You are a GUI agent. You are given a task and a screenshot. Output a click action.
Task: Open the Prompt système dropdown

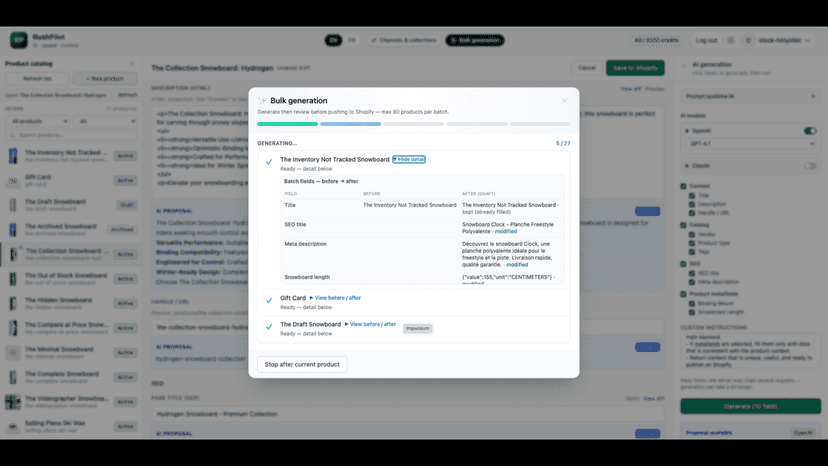750,97
